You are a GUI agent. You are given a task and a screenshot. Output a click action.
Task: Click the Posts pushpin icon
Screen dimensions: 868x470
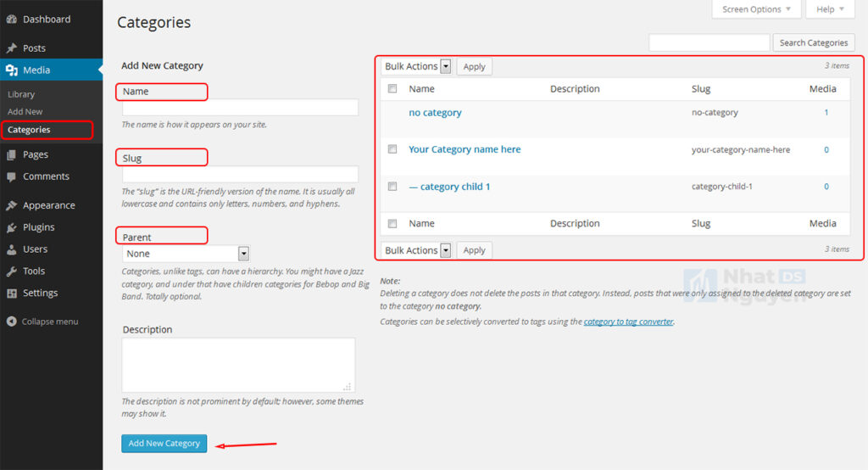[x=12, y=48]
